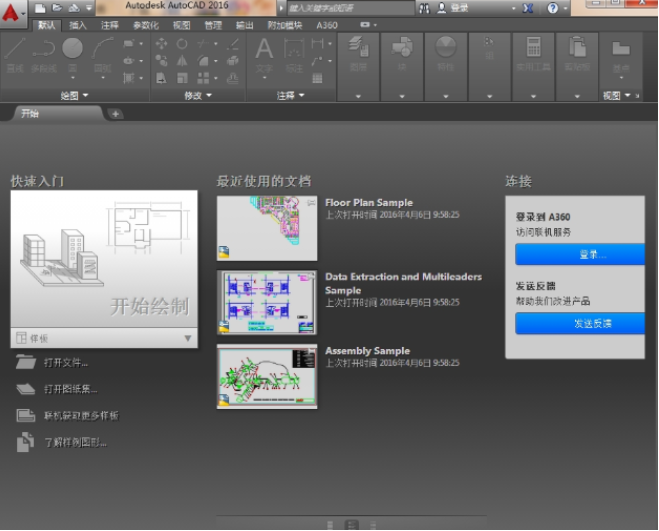Open the AutoCAD application menu logo
Image resolution: width=659 pixels, height=531 pixels.
(x=11, y=13)
